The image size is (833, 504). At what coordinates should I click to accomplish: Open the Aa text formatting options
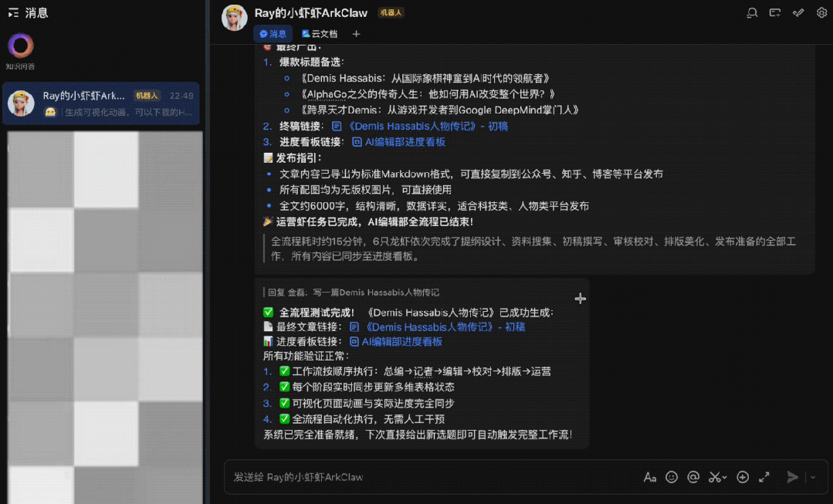(x=650, y=477)
